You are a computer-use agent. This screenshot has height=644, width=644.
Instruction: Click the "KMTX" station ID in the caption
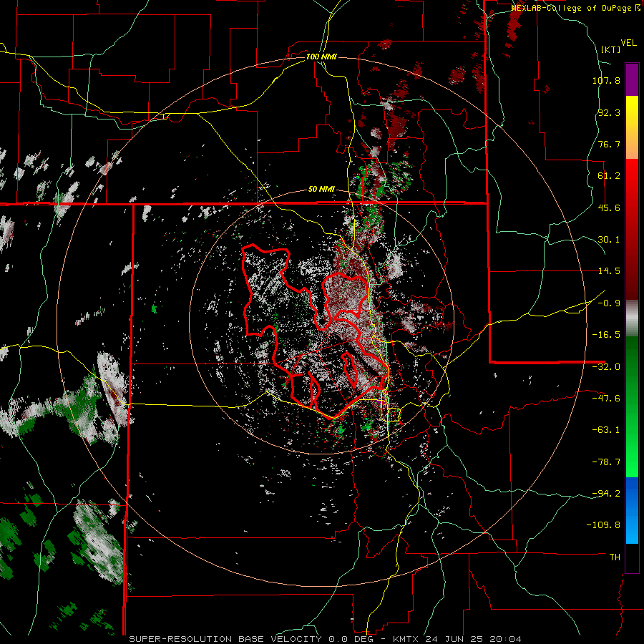pyautogui.click(x=407, y=639)
